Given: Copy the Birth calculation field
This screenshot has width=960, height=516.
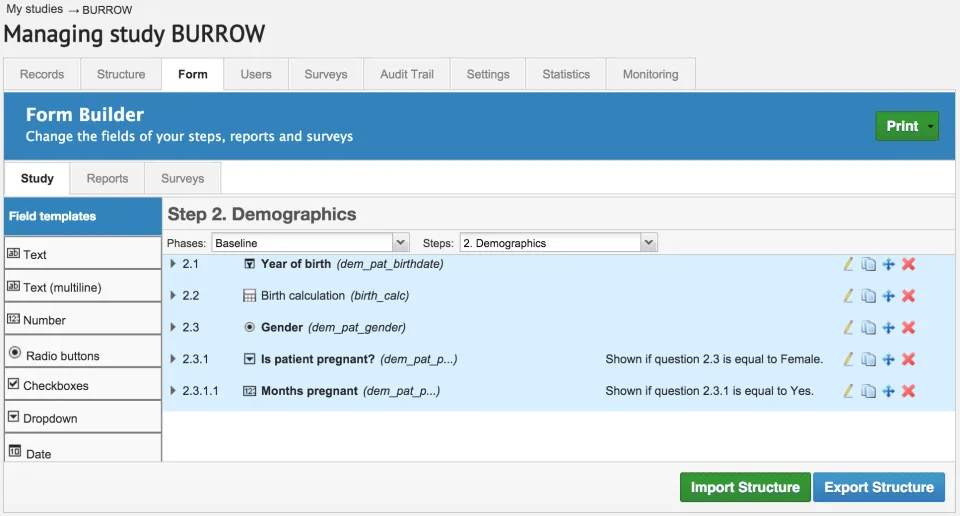Looking at the screenshot, I should pos(868,296).
